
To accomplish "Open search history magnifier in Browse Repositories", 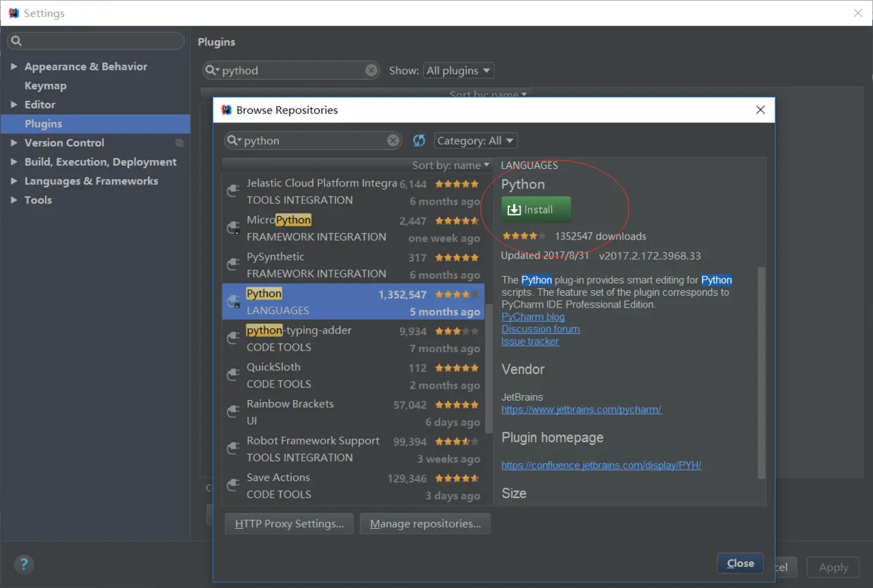I will 234,141.
